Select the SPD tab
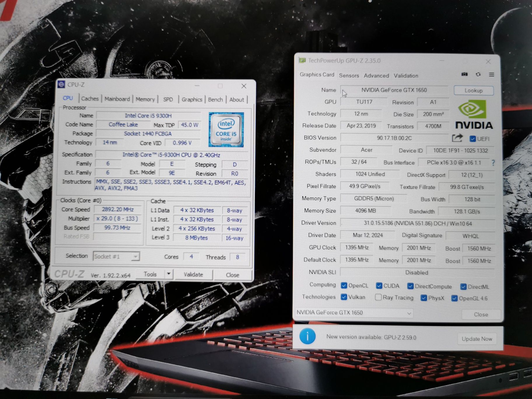 [x=168, y=99]
